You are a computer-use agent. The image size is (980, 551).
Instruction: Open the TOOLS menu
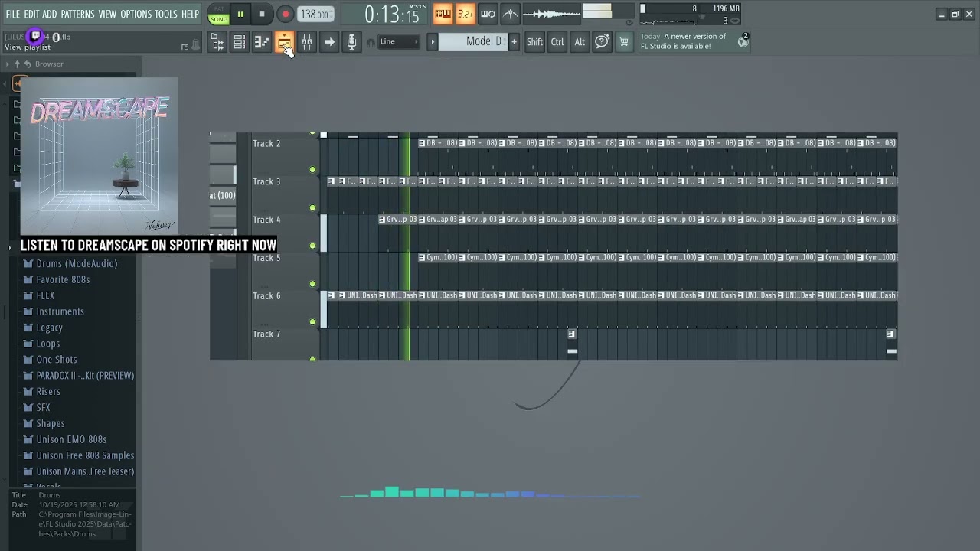tap(166, 14)
